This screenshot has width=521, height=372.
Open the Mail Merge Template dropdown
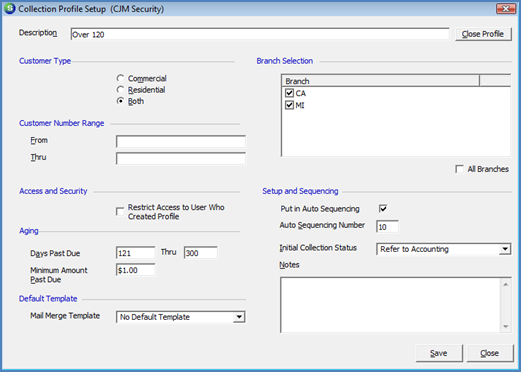pos(239,317)
